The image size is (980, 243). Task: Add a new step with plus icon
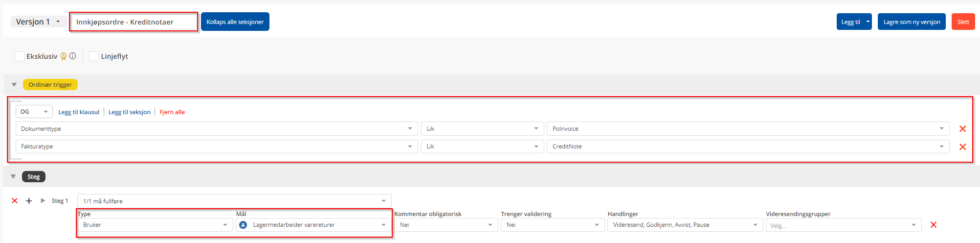click(x=29, y=201)
